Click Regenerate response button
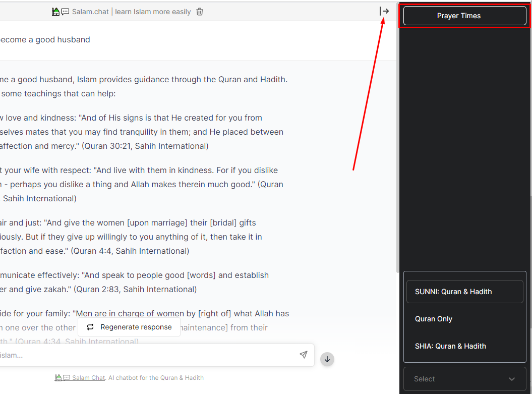The height and width of the screenshot is (394, 532). [x=129, y=327]
